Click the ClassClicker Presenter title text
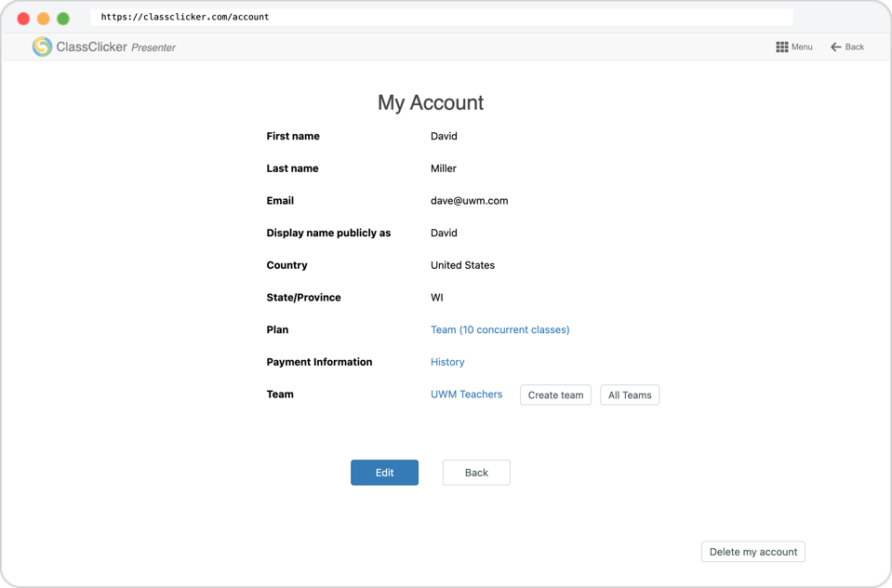This screenshot has height=588, width=892. point(116,47)
